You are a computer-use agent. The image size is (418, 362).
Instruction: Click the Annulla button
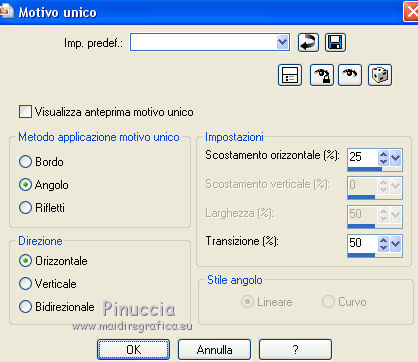pyautogui.click(x=214, y=350)
